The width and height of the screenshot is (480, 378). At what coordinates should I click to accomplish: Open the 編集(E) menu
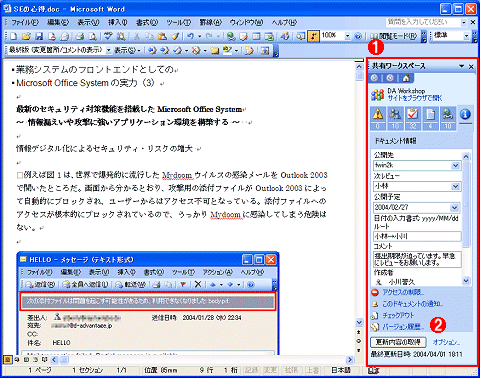pyautogui.click(x=58, y=22)
